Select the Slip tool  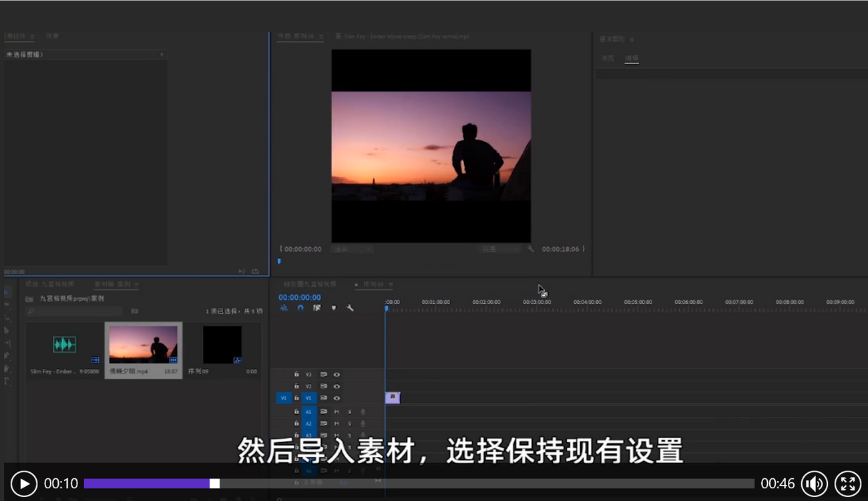tap(7, 343)
